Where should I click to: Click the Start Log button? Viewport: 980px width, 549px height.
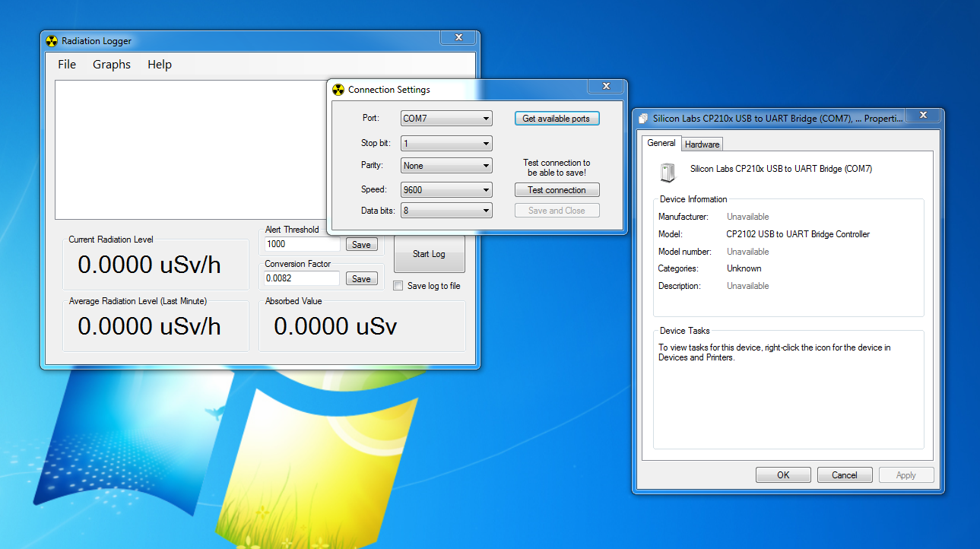pos(429,254)
